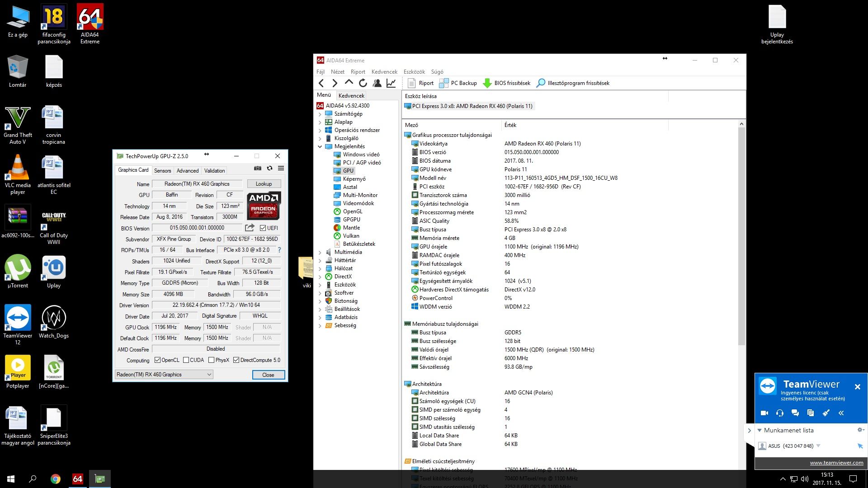
Task: Click the Riport toolbar button
Action: coord(420,83)
